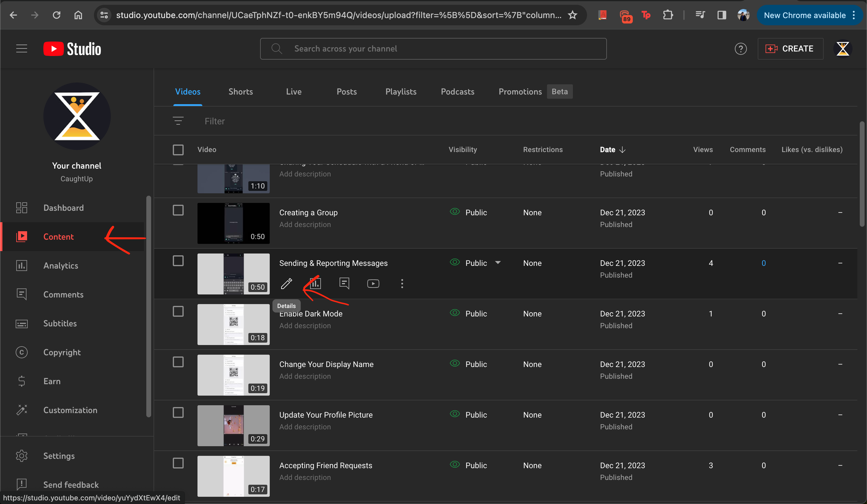Viewport: 867px width, 504px height.
Task: Open the Sending & Reporting Messages title
Action: [333, 263]
